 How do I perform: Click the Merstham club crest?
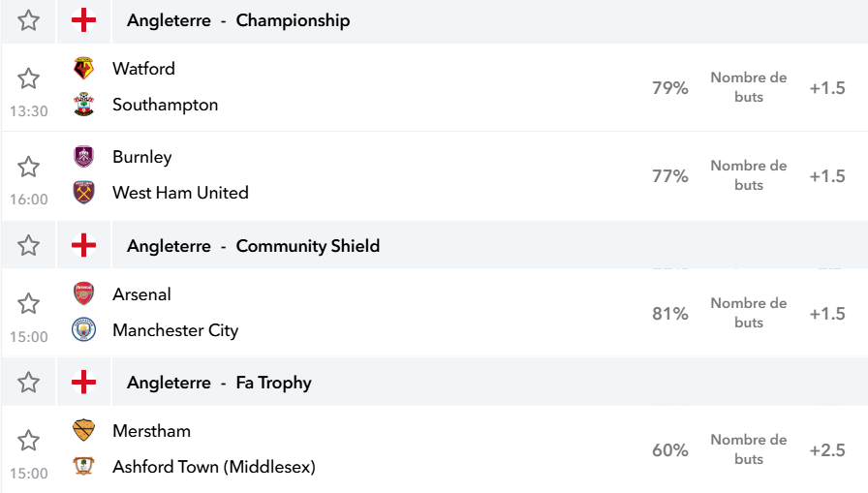tap(83, 430)
